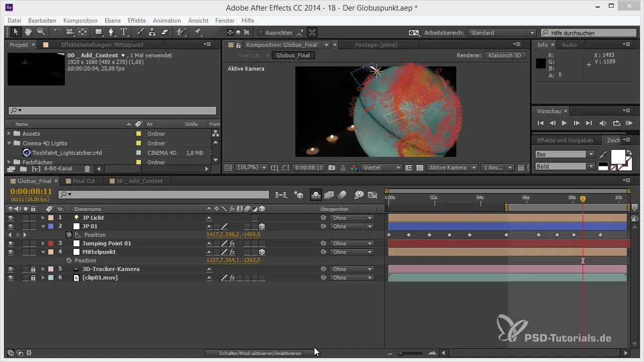Select the Pen tool

(111, 32)
